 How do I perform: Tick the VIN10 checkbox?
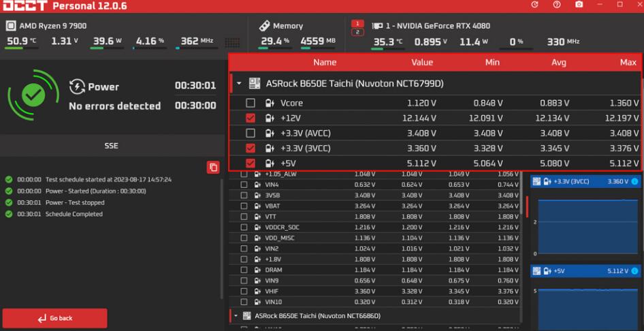pos(244,302)
